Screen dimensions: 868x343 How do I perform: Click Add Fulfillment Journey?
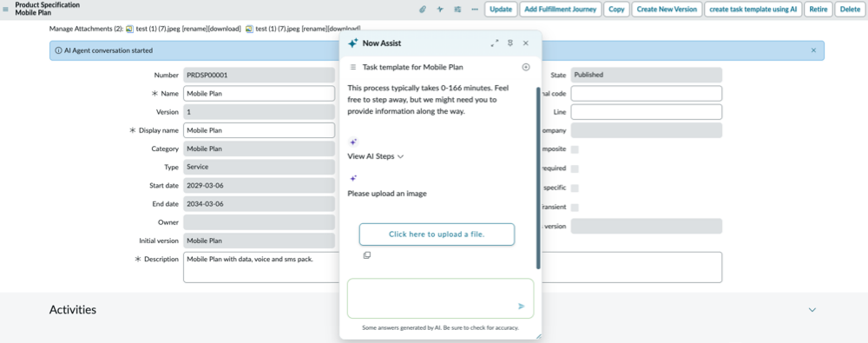coord(560,10)
